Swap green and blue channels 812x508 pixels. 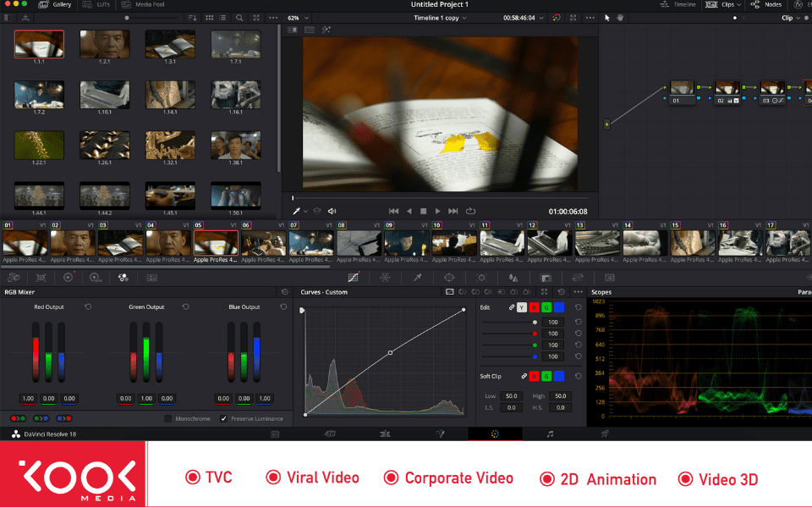41,419
